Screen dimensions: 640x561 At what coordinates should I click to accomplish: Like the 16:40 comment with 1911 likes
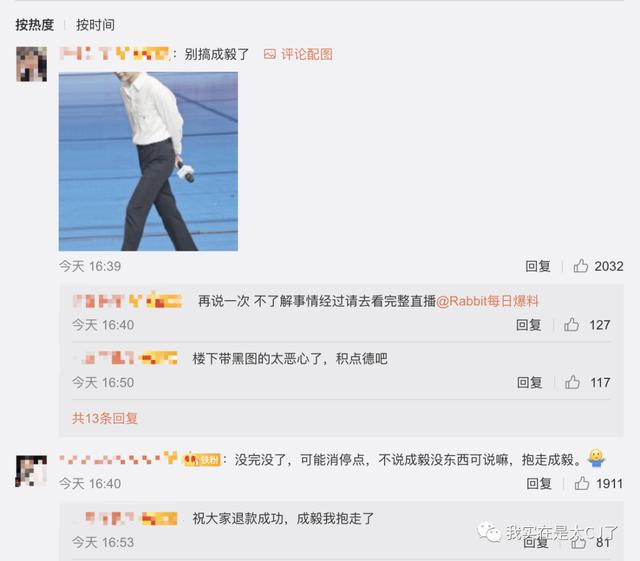pos(582,483)
